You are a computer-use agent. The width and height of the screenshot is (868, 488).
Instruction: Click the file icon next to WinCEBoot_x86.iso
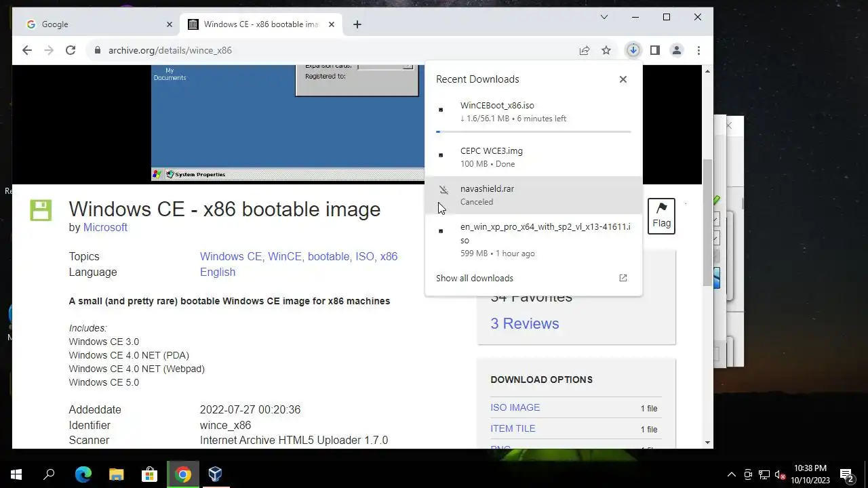441,110
